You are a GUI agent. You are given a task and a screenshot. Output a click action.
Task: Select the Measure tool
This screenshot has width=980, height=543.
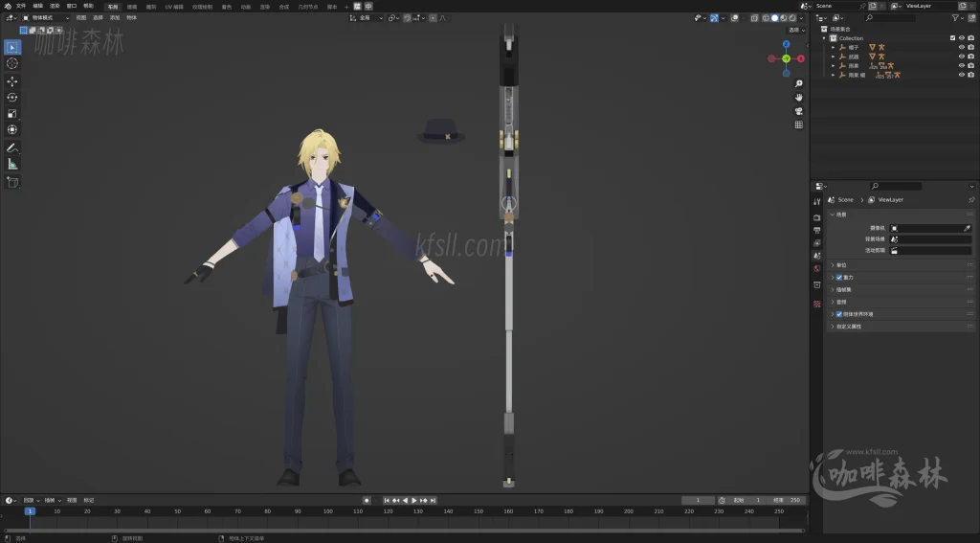click(x=11, y=164)
